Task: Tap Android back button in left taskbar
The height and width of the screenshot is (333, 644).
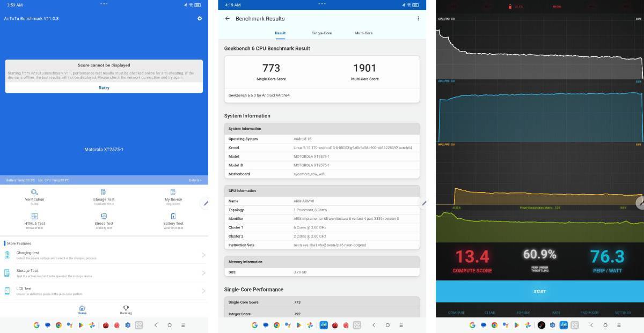Action: pyautogui.click(x=156, y=325)
